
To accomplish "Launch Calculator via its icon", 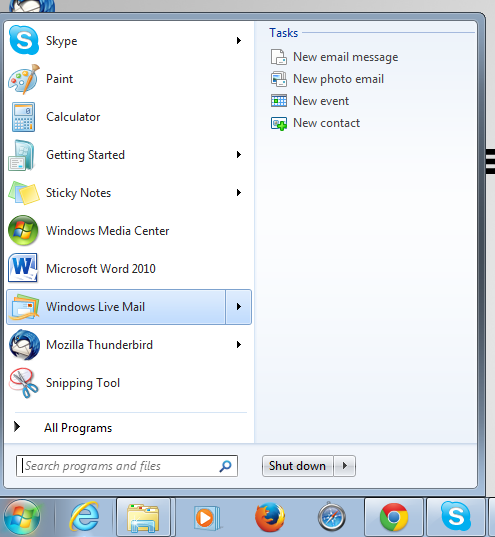I will [x=23, y=117].
